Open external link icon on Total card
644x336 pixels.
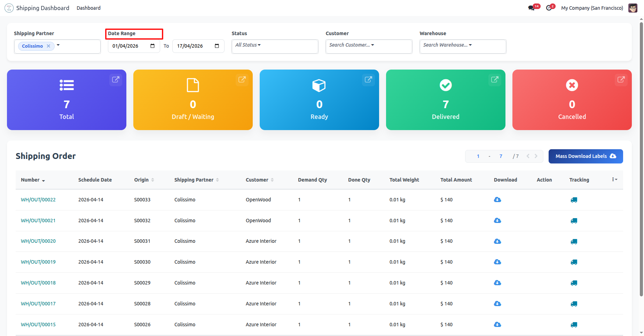[116, 80]
